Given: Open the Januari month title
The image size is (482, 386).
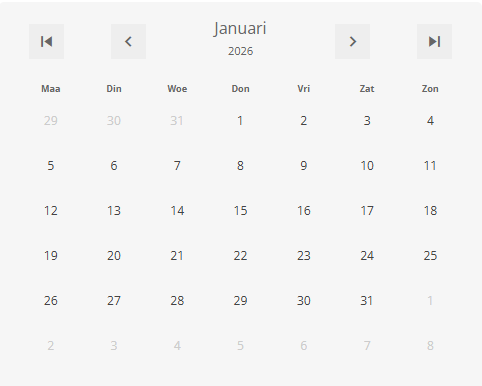Looking at the screenshot, I should click(240, 28).
